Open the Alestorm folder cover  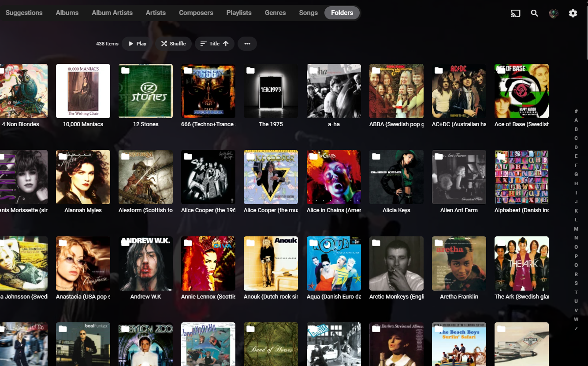145,177
